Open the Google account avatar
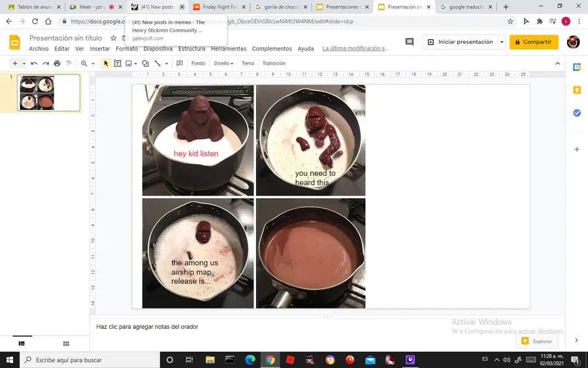Image resolution: width=588 pixels, height=368 pixels. click(573, 42)
